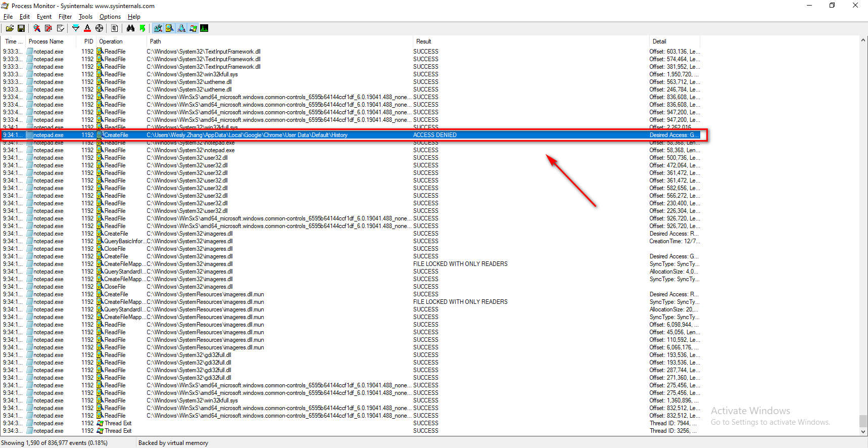
Task: Click the QueryBasicInfor... operation cell
Action: (x=121, y=241)
